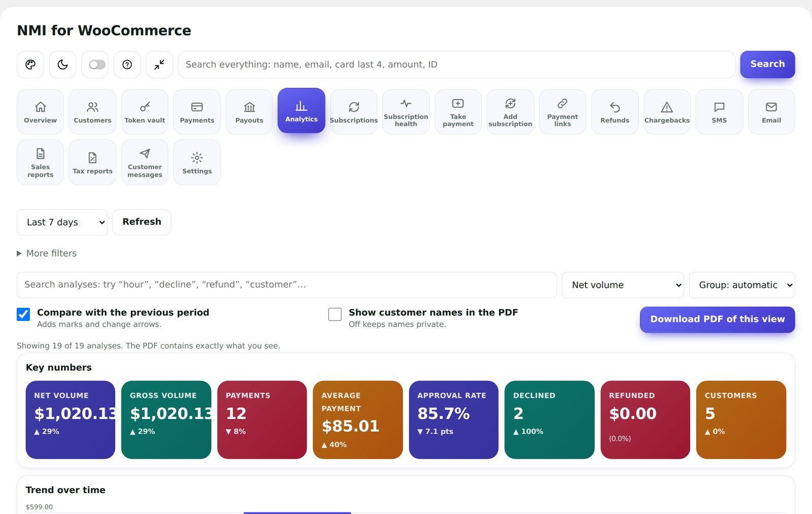
Task: Select the Analytics tab
Action: 301,111
